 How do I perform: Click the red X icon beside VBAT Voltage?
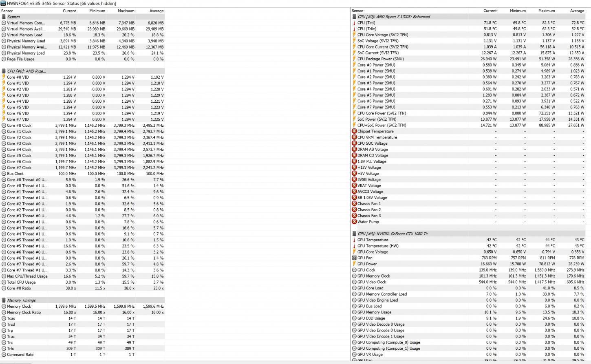pos(354,185)
